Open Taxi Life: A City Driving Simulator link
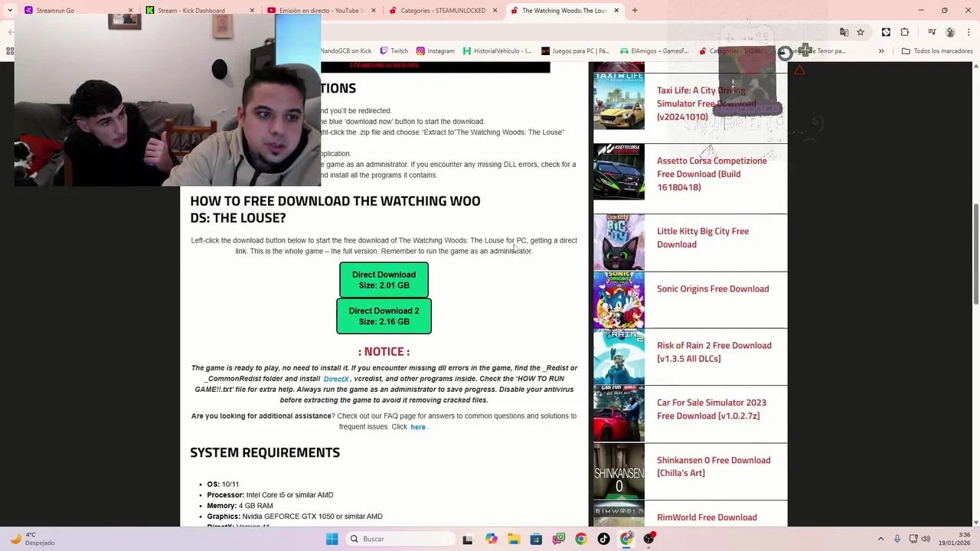 pos(707,103)
